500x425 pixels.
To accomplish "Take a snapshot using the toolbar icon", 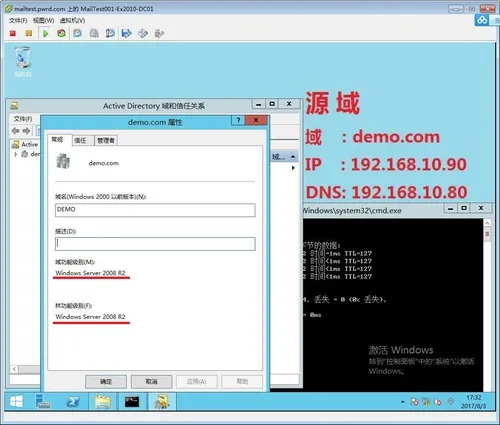I will (x=78, y=33).
